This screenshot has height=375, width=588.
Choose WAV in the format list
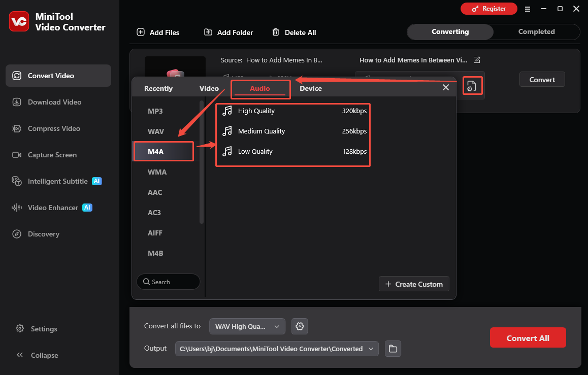[x=165, y=131]
